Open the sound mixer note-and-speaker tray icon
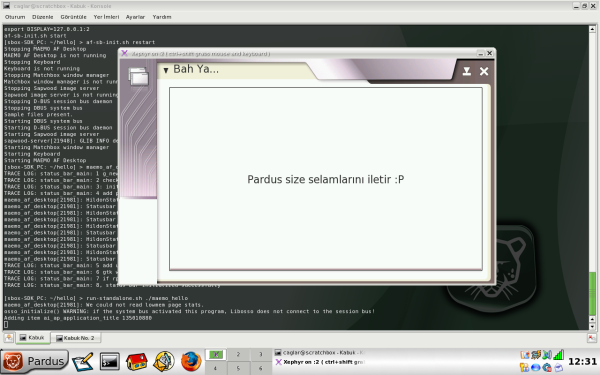The image size is (600, 375). tap(547, 355)
